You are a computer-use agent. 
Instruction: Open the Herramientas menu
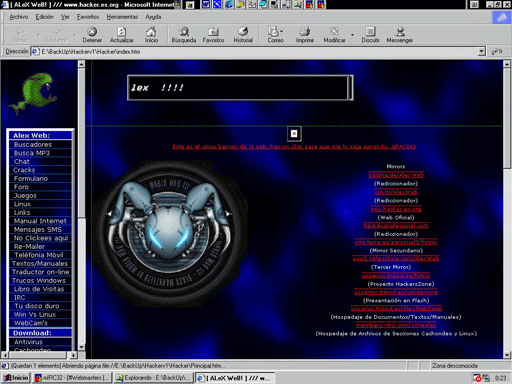pos(122,17)
